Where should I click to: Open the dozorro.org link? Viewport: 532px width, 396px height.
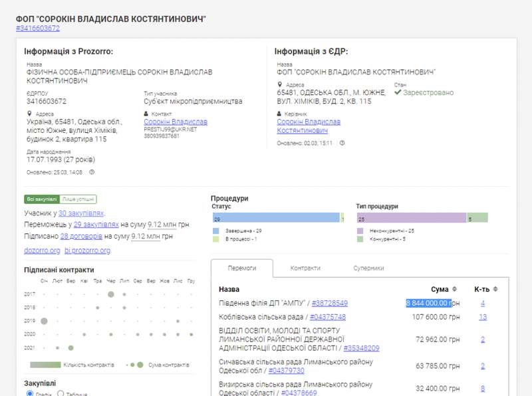(41, 250)
